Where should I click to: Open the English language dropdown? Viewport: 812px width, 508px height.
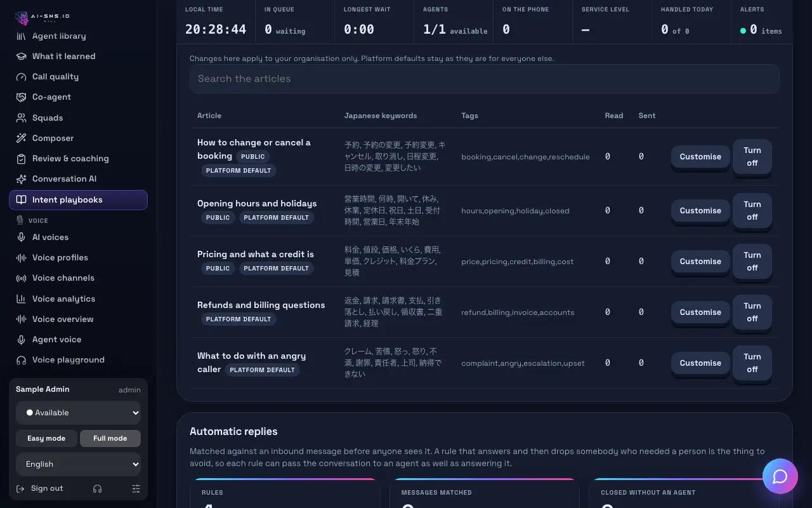79,464
